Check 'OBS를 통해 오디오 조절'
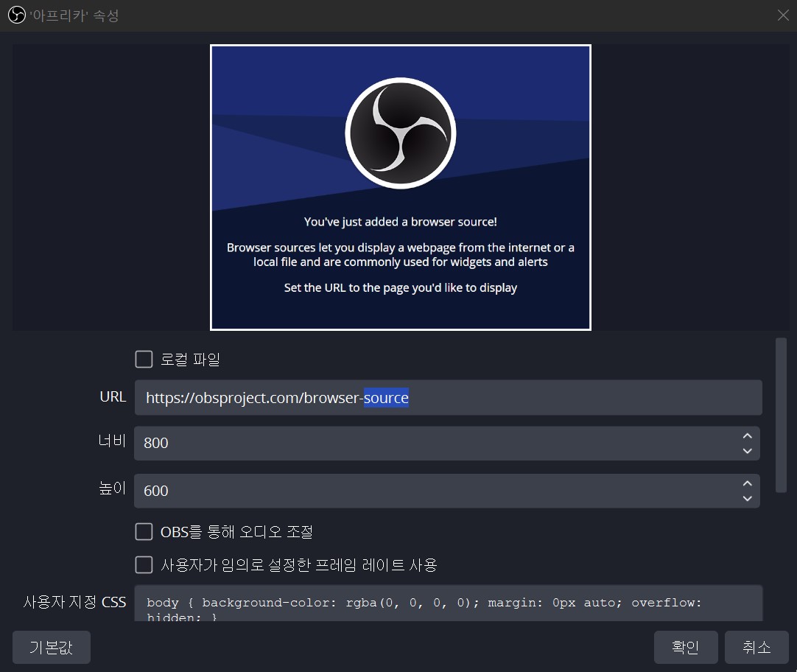The height and width of the screenshot is (672, 797). click(144, 532)
